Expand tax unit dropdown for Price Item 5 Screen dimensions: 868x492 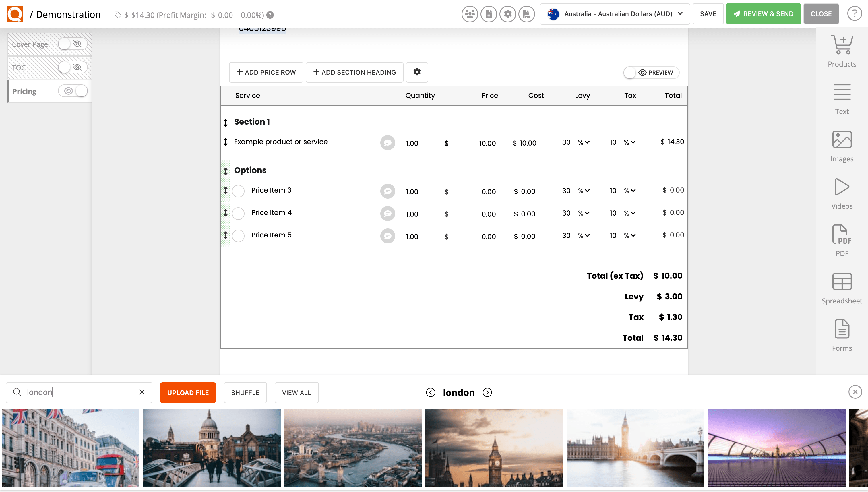[x=630, y=236]
